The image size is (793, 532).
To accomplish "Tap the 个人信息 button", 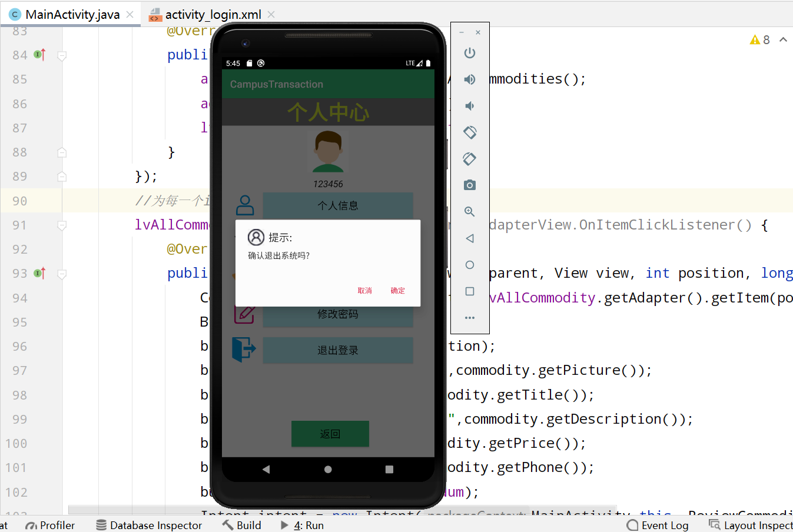I will tap(338, 205).
